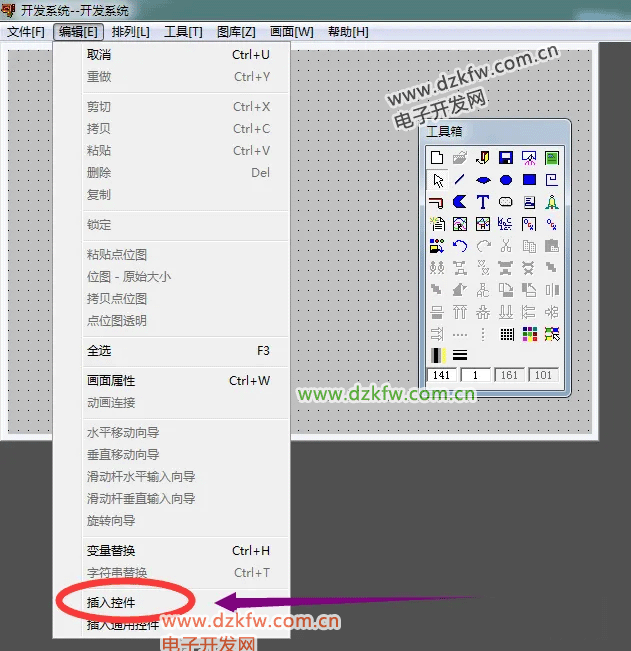Select the diagonal line drawing tool

point(460,180)
